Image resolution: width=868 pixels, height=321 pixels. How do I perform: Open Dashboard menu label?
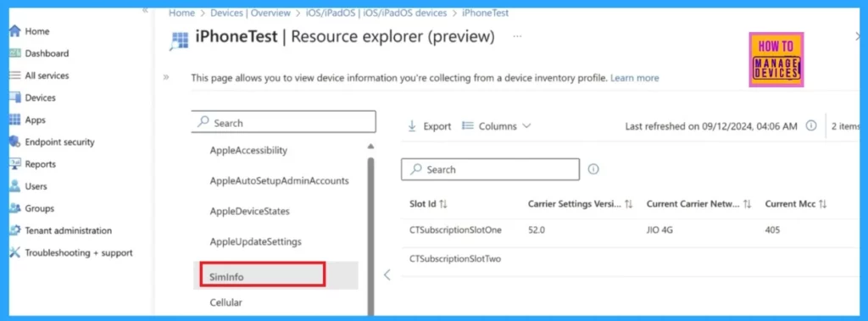47,53
